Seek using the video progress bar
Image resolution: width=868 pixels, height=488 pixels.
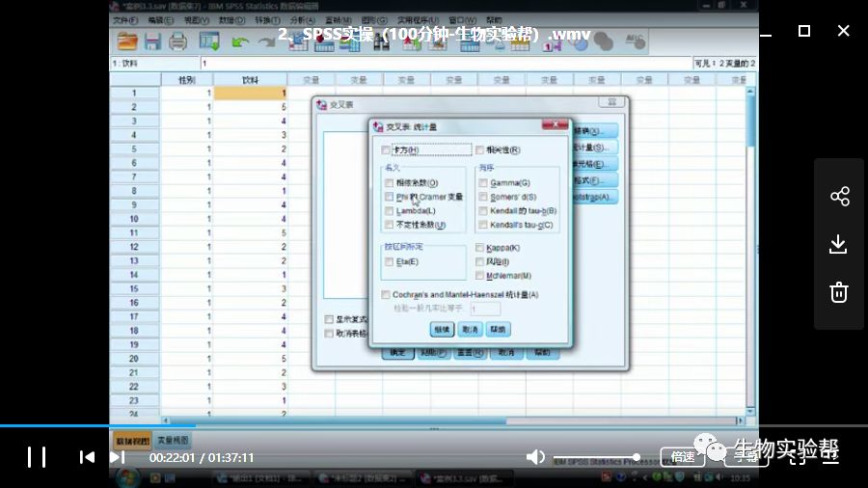tap(434, 425)
